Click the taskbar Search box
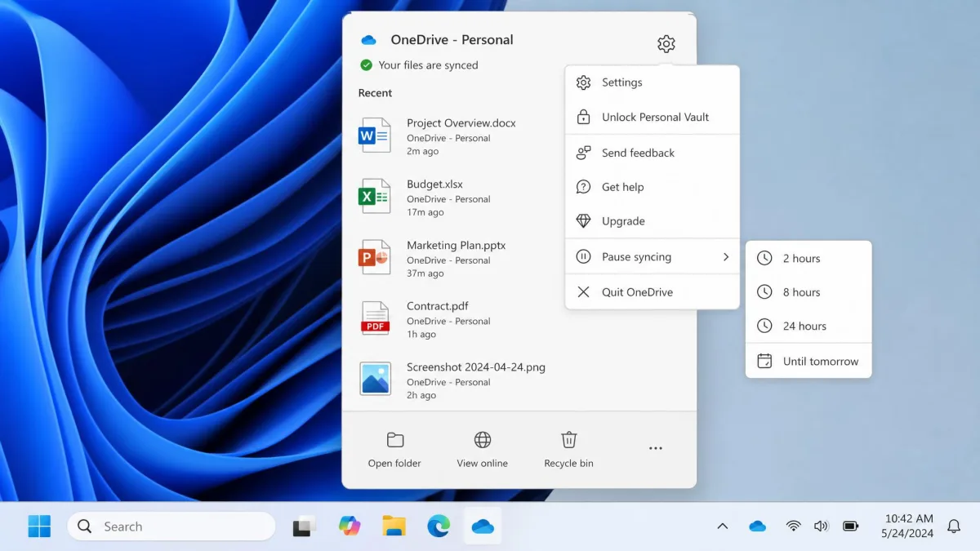The image size is (980, 551). click(x=171, y=527)
